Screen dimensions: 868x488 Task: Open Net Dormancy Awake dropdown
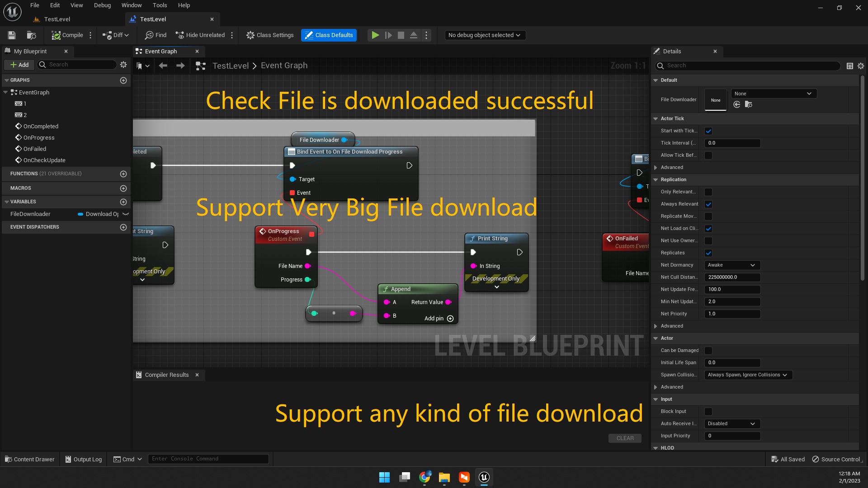(731, 265)
